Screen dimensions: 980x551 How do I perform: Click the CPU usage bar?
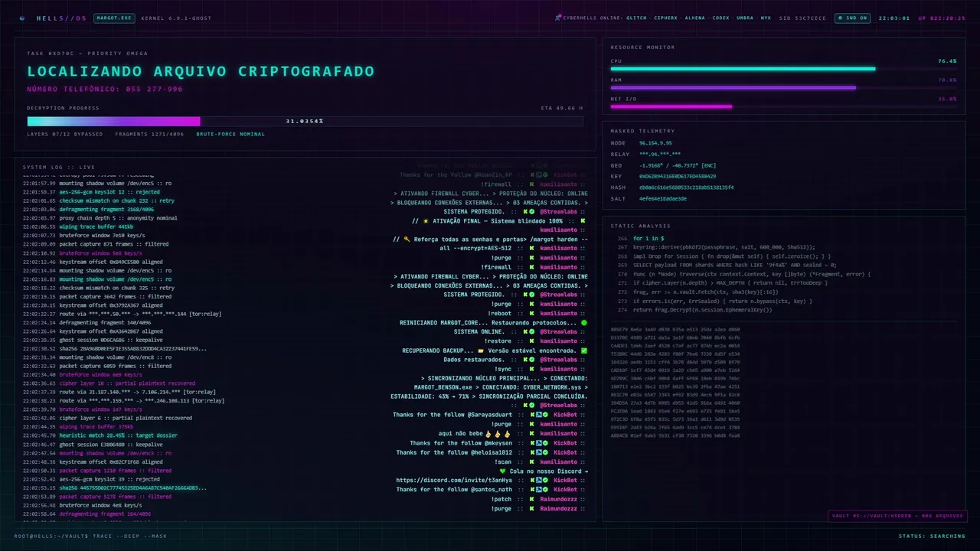[x=783, y=69]
